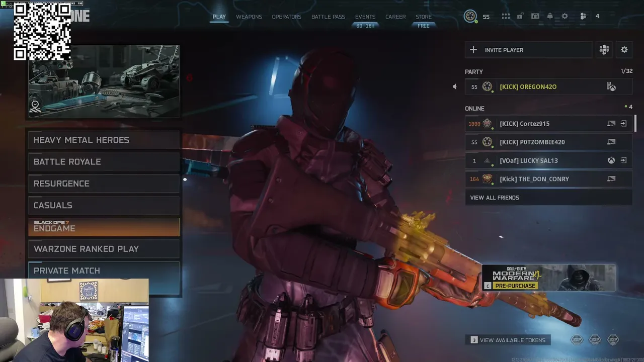Select friend [KICK] P0TZOMBIE420

(x=548, y=142)
